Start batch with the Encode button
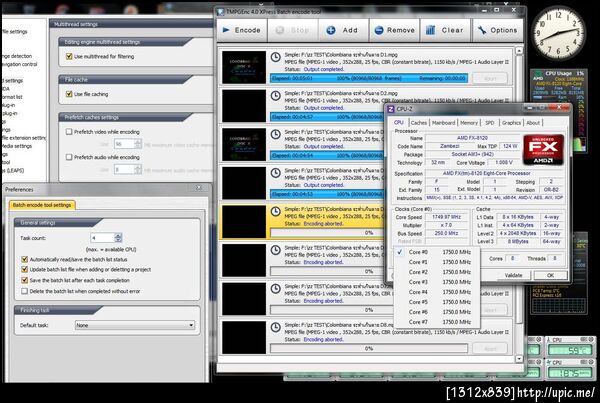Screen dimensions: 600x403 242,30
